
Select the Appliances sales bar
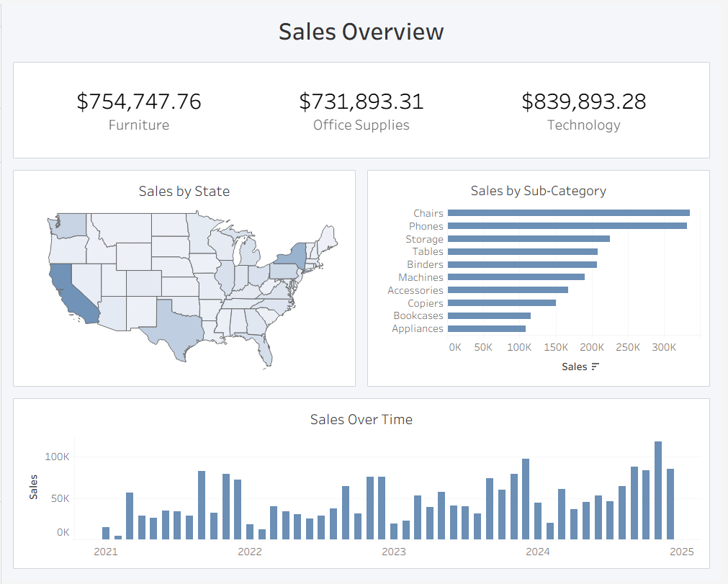click(486, 329)
